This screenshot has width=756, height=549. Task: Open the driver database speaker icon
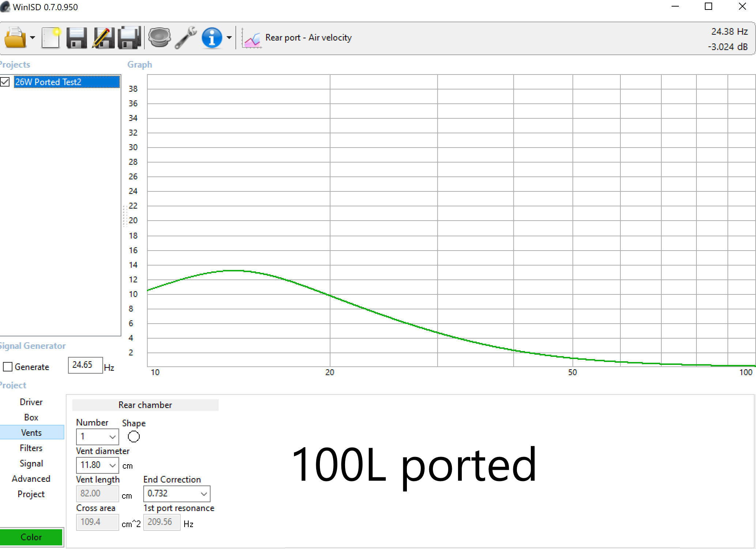[x=159, y=38]
